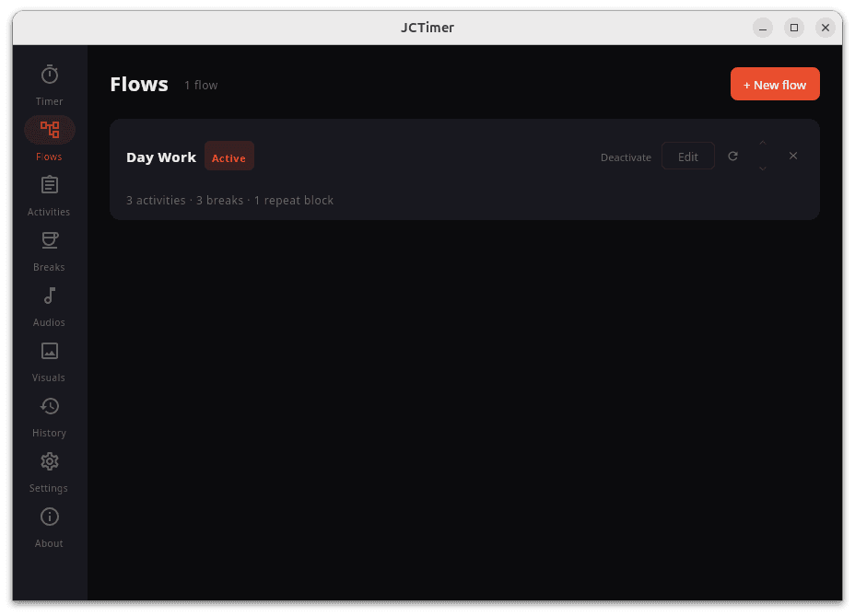Go to Breaks via coffee cup icon
The width and height of the screenshot is (855, 616).
(50, 240)
